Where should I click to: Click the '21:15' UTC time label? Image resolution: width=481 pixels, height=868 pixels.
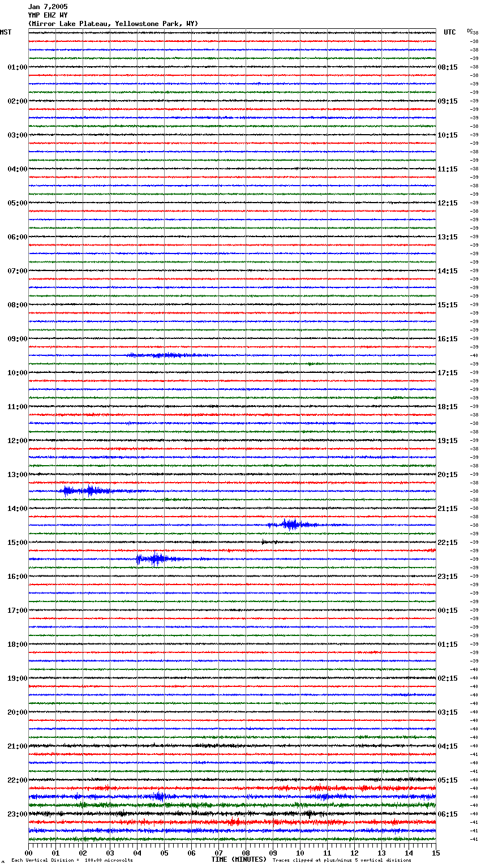[x=448, y=509]
